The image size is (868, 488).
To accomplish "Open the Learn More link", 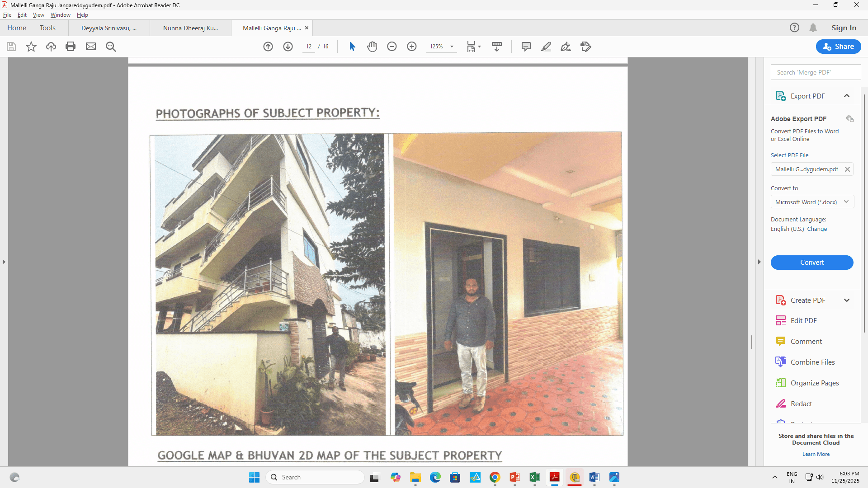I will [816, 454].
